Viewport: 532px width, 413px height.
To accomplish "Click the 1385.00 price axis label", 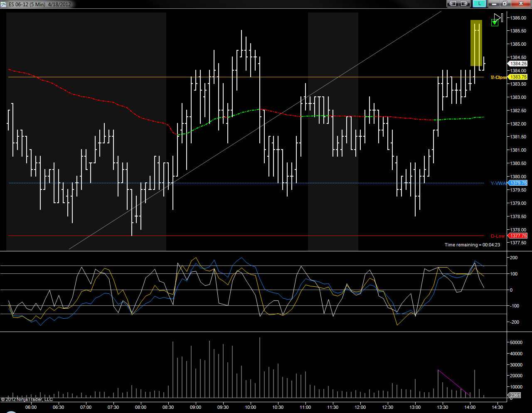I will click(x=518, y=44).
